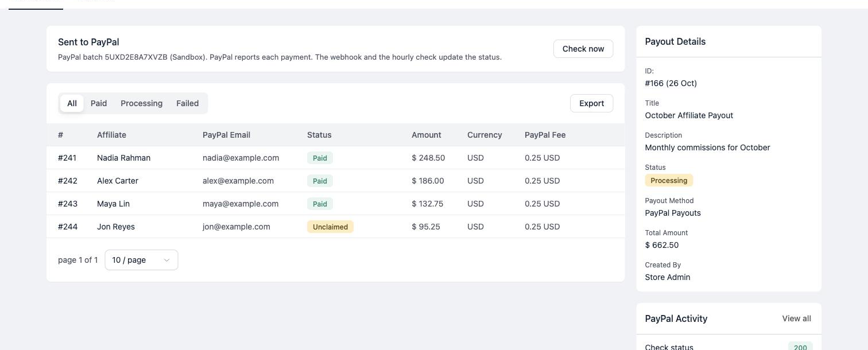This screenshot has width=868, height=350.
Task: Filter by Failed tab
Action: [x=187, y=103]
